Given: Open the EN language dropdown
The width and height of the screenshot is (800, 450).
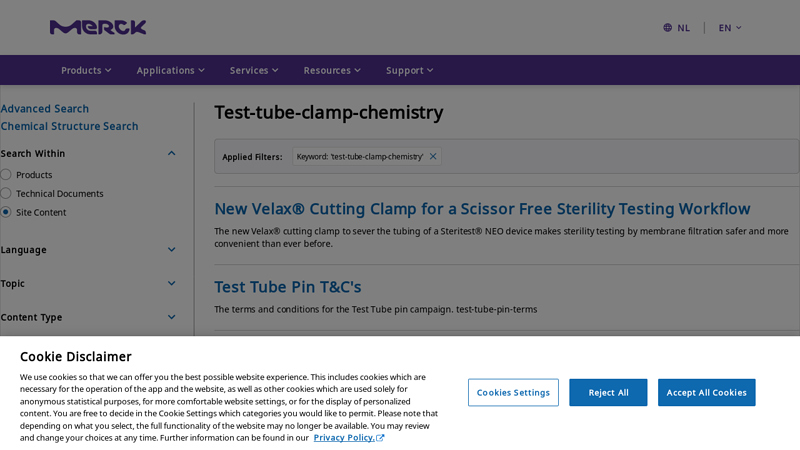Looking at the screenshot, I should pyautogui.click(x=730, y=28).
